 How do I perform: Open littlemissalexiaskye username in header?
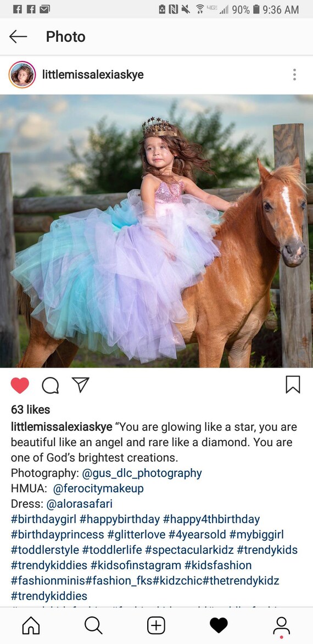pyautogui.click(x=93, y=75)
